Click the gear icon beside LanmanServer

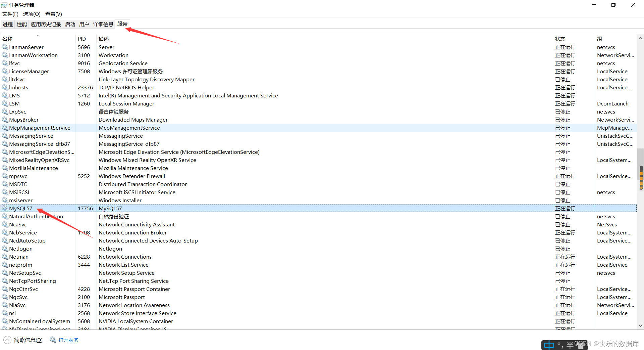click(5, 47)
